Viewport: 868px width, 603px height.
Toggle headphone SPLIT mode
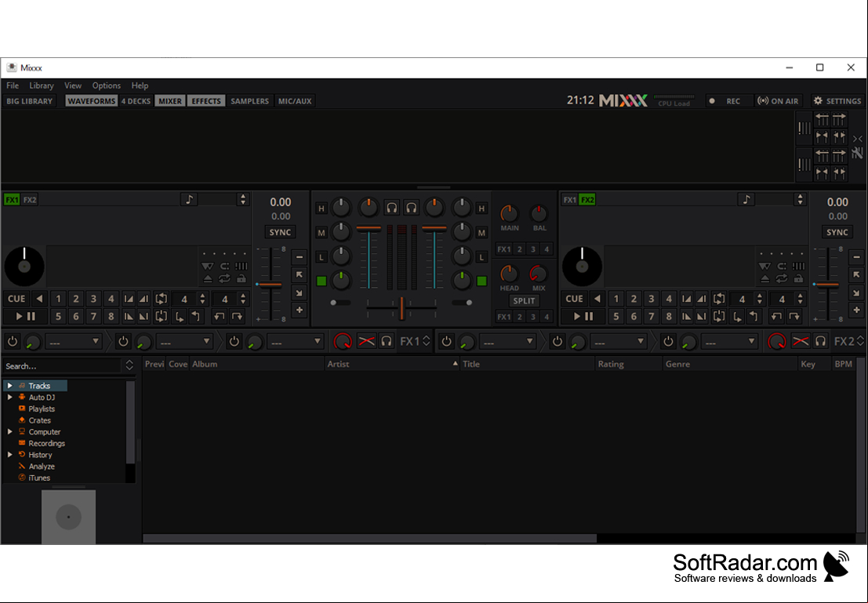[524, 300]
